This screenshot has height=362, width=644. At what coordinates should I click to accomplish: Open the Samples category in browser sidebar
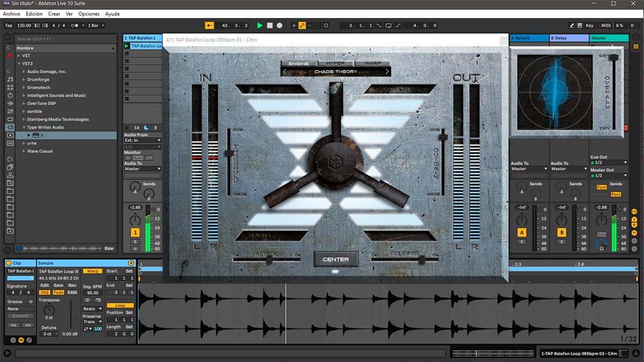click(10, 143)
